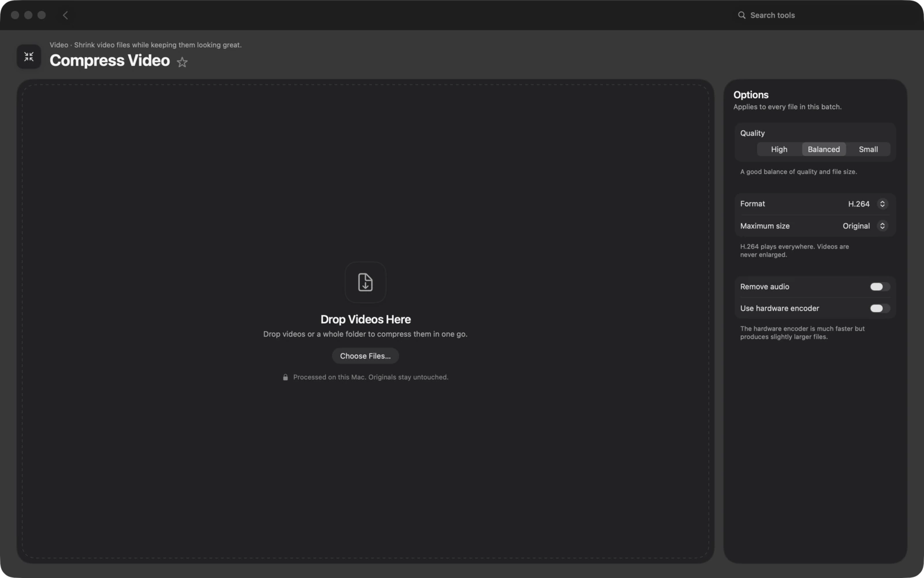Select Balanced quality

824,149
